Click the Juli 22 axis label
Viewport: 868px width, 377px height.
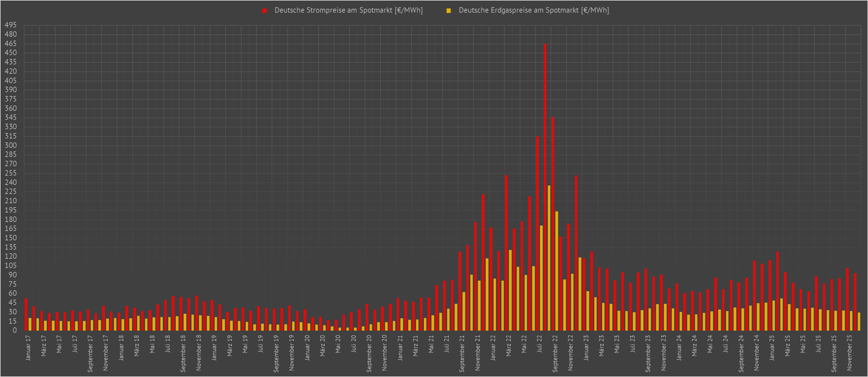(540, 344)
